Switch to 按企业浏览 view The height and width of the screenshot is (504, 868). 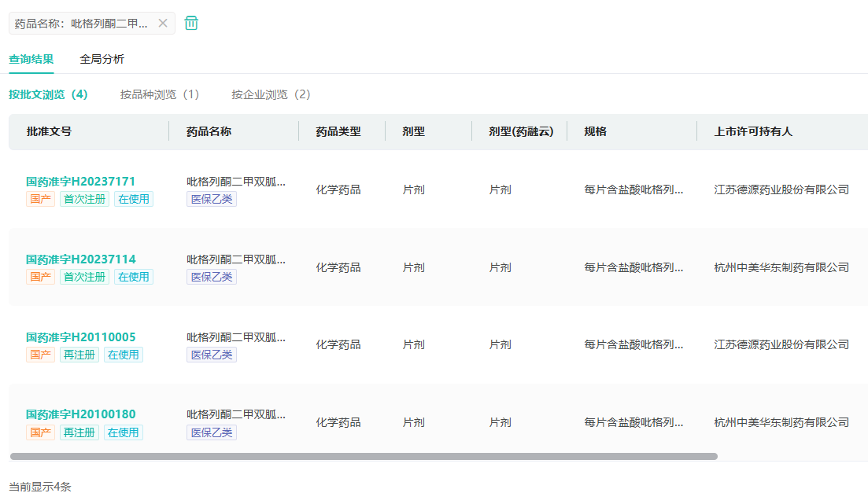point(271,94)
